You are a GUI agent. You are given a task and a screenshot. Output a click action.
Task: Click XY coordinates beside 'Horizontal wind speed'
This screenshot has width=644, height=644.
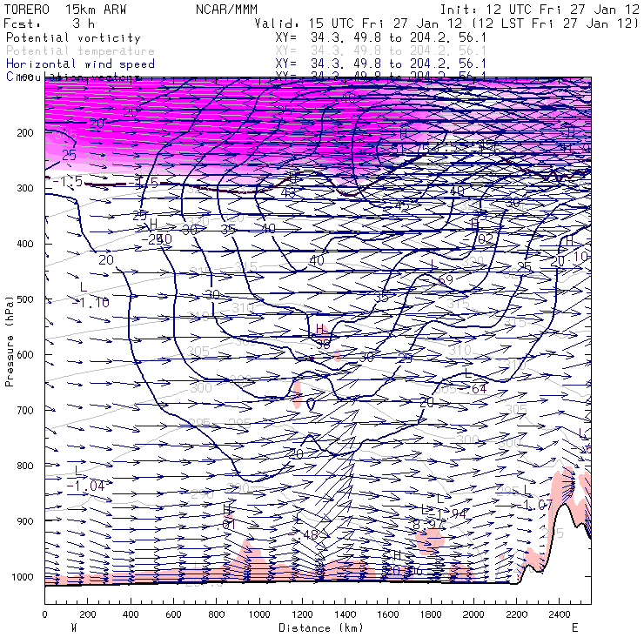380,64
